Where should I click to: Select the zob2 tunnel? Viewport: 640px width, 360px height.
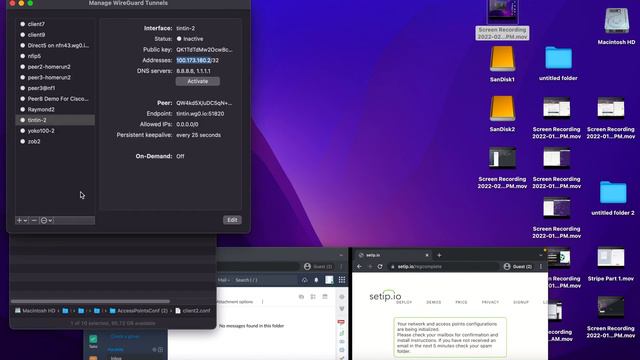(55, 141)
